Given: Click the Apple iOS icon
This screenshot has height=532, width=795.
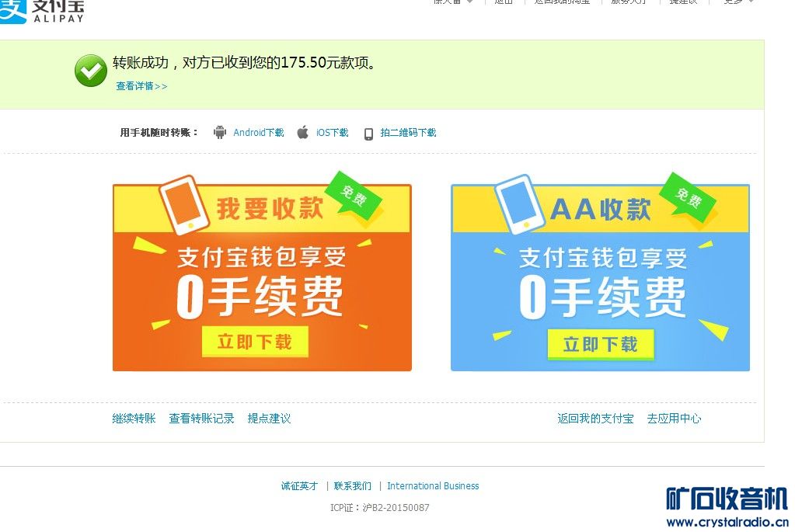Looking at the screenshot, I should (x=302, y=132).
